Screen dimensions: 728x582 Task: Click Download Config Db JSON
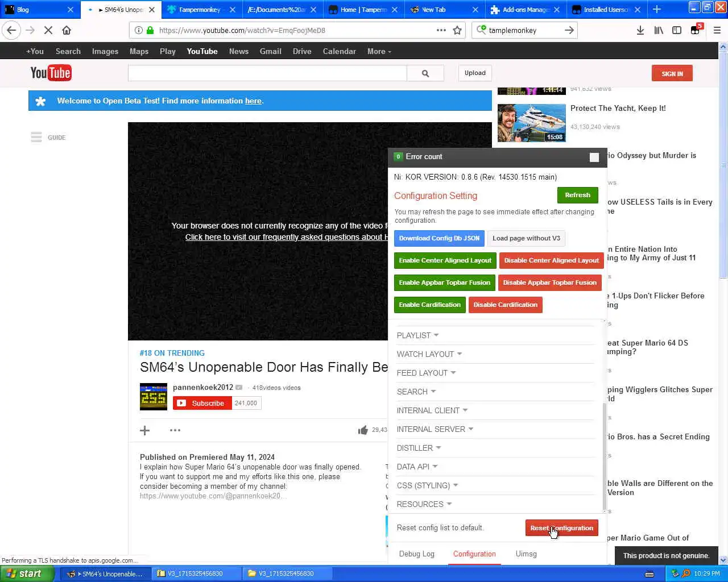click(439, 238)
